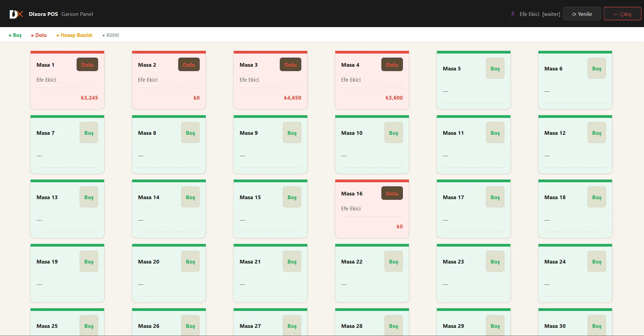Screen dimensions: 644x336
Task: Open the empty Masa 6 table
Action: click(575, 80)
